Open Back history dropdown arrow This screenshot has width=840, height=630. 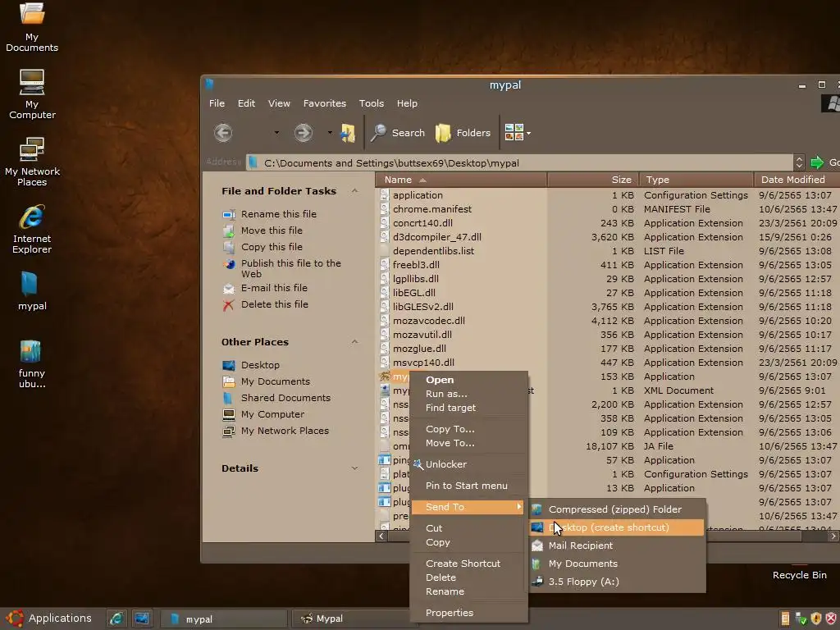coord(276,132)
